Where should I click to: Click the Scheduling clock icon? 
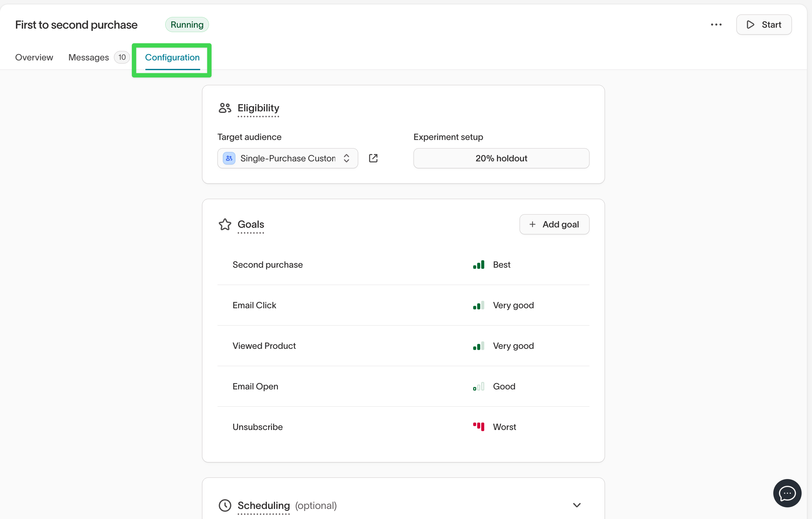225,505
